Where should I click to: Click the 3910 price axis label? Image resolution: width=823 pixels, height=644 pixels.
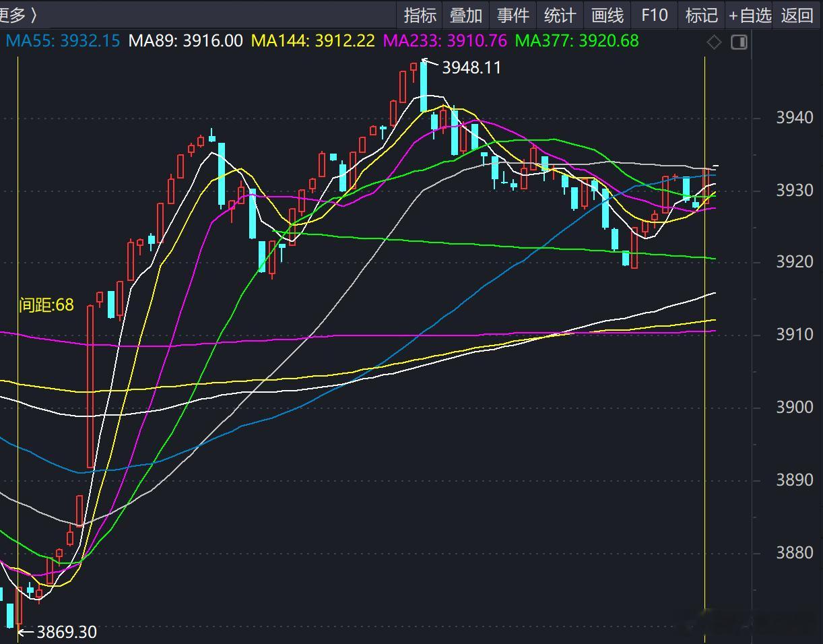pos(795,335)
